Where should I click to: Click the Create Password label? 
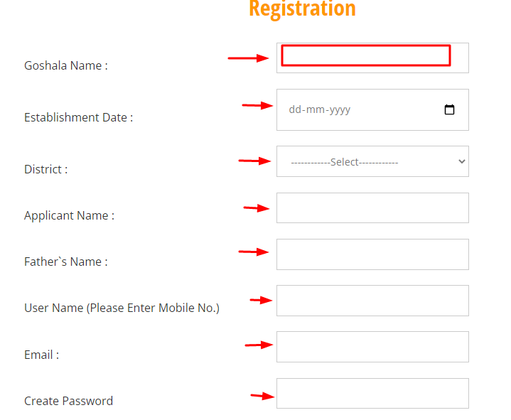click(x=68, y=401)
